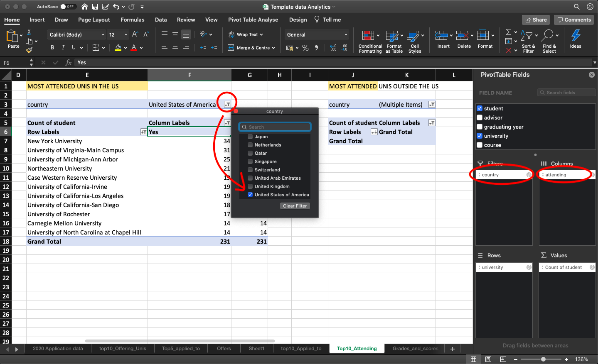Click the Clear Filter button
The width and height of the screenshot is (598, 364).
tap(295, 206)
